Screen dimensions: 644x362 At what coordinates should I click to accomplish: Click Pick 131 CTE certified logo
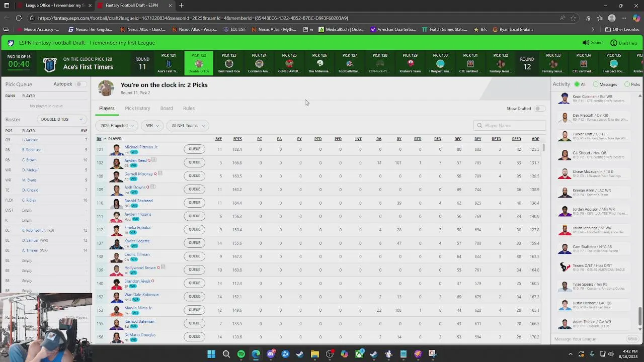470,64
